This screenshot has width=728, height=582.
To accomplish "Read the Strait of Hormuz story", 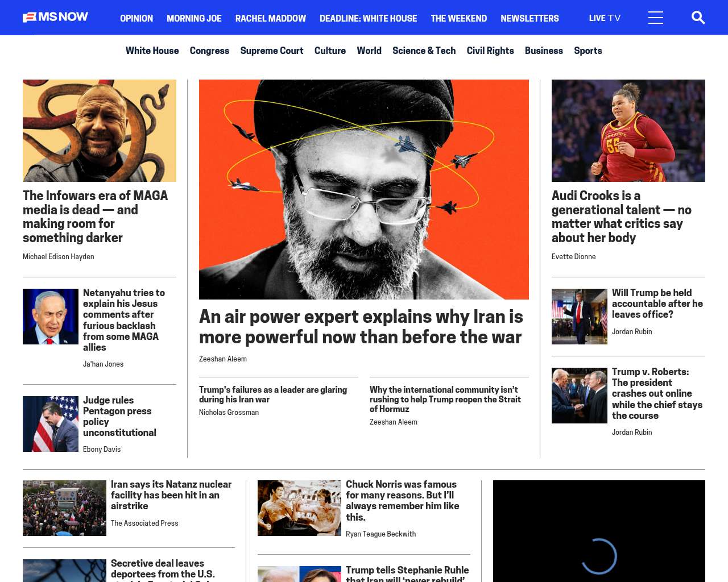I will (x=445, y=399).
